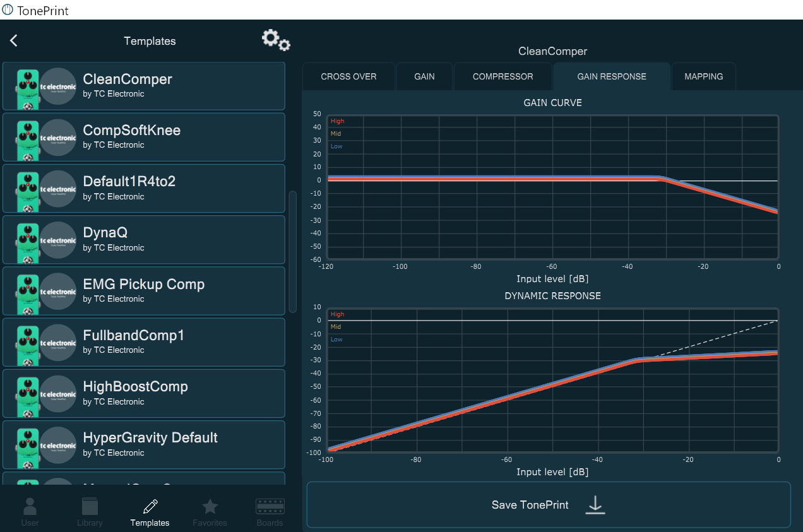Image resolution: width=803 pixels, height=532 pixels.
Task: Open the MAPPING tab
Action: click(x=703, y=76)
